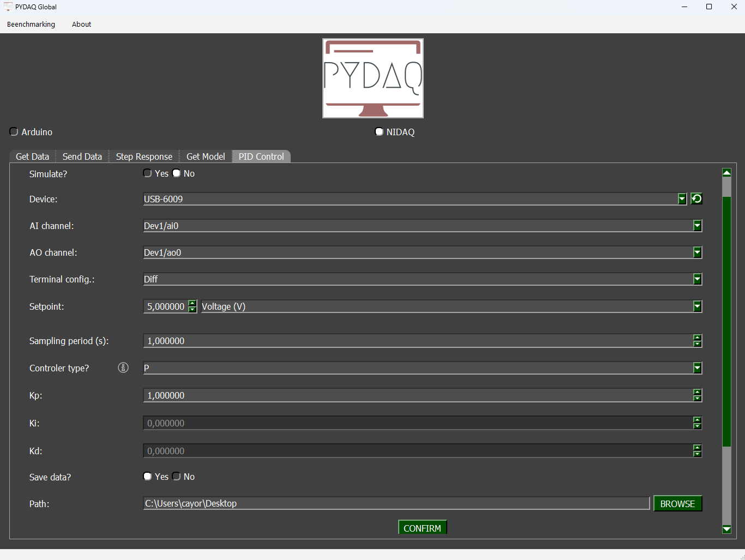Click the refresh devices icon
Screen dimensions: 745x560
point(696,198)
